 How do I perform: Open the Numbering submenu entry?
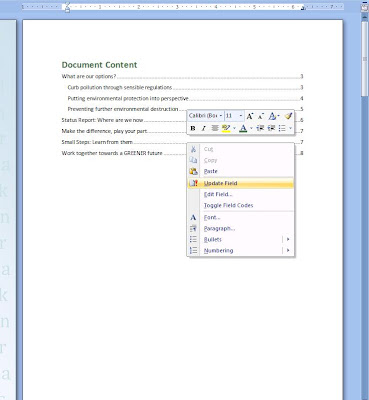point(241,250)
